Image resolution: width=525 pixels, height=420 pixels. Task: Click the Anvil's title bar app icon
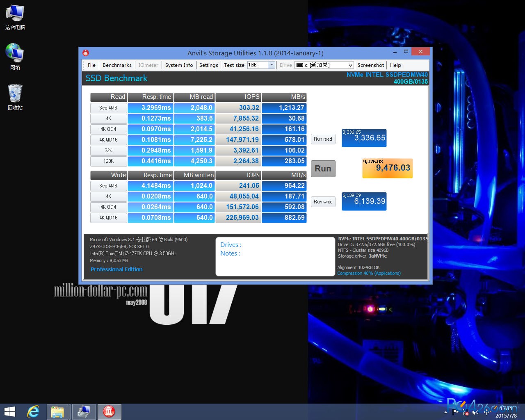(85, 53)
